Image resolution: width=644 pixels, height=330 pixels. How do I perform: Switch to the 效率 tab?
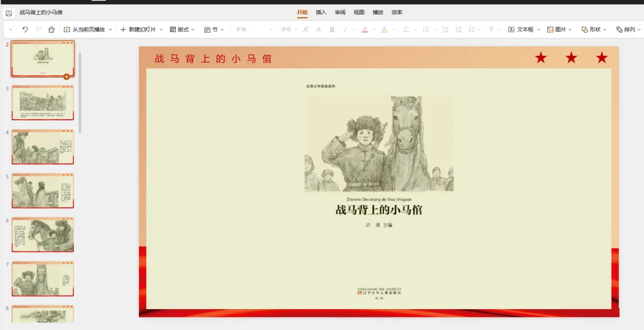click(397, 13)
